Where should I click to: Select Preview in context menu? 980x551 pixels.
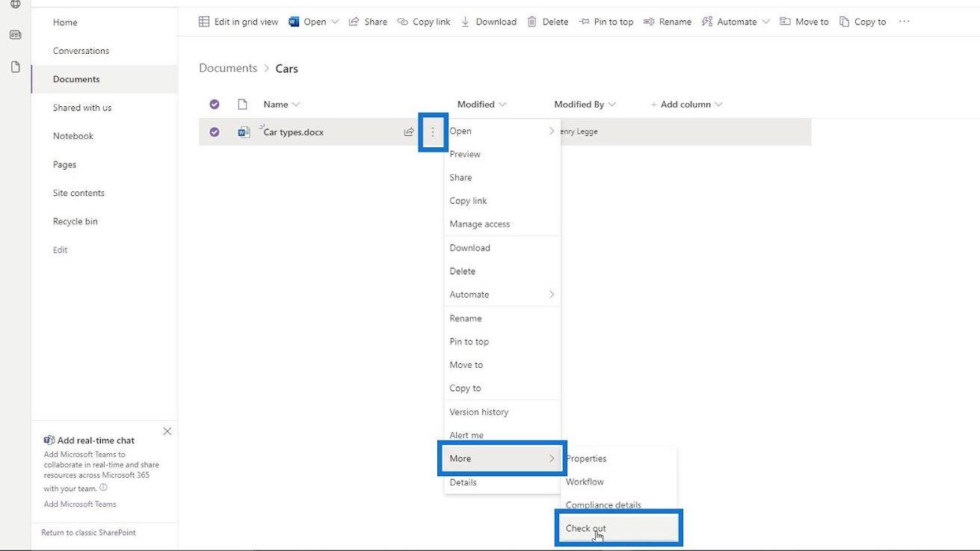[x=502, y=154]
